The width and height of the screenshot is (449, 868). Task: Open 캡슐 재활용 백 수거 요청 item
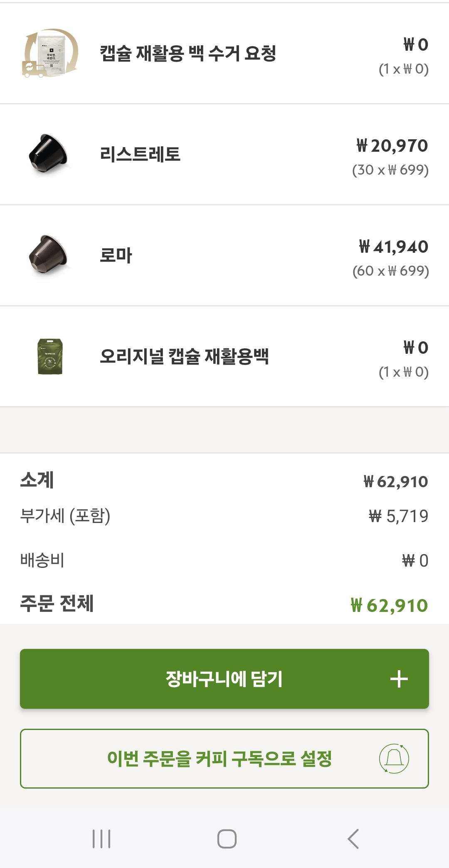click(x=188, y=53)
